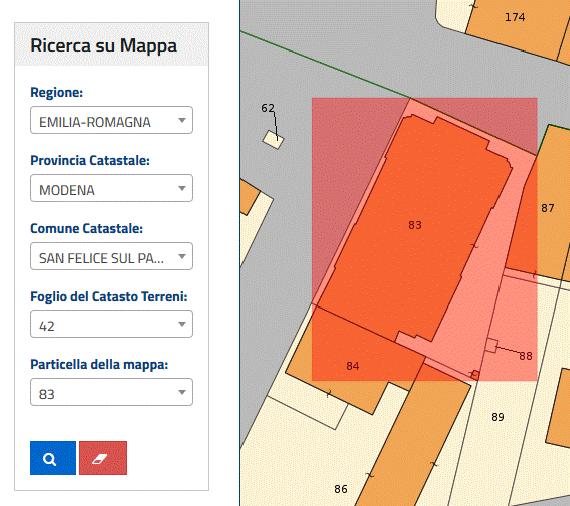The image size is (570, 506).
Task: Open the Provincia Catastale dropdown showing MODENA
Action: pyautogui.click(x=111, y=188)
